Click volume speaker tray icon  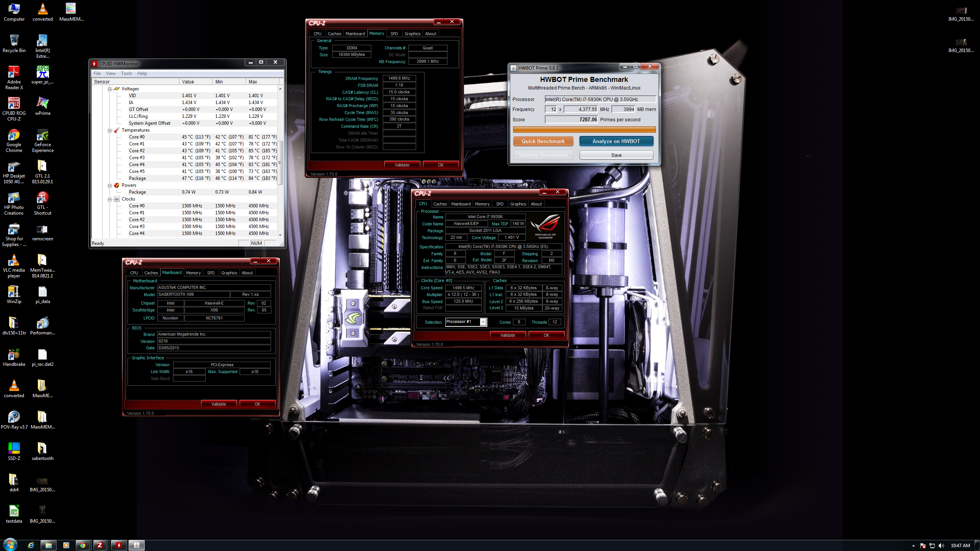pos(941,546)
